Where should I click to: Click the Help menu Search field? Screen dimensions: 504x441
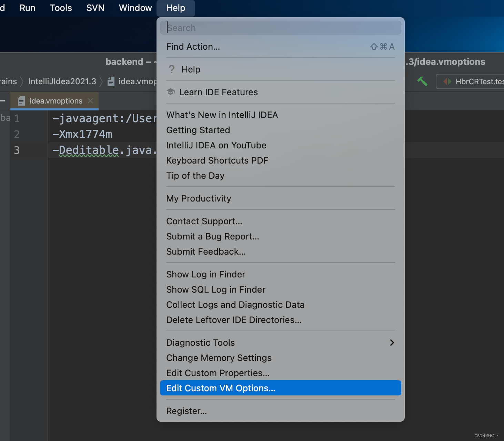[x=281, y=28]
